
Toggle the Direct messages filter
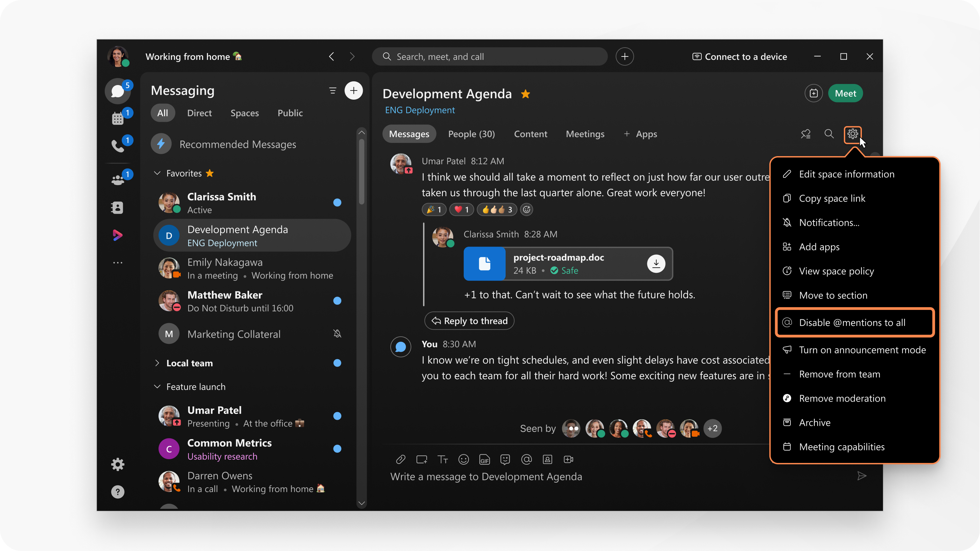point(199,112)
